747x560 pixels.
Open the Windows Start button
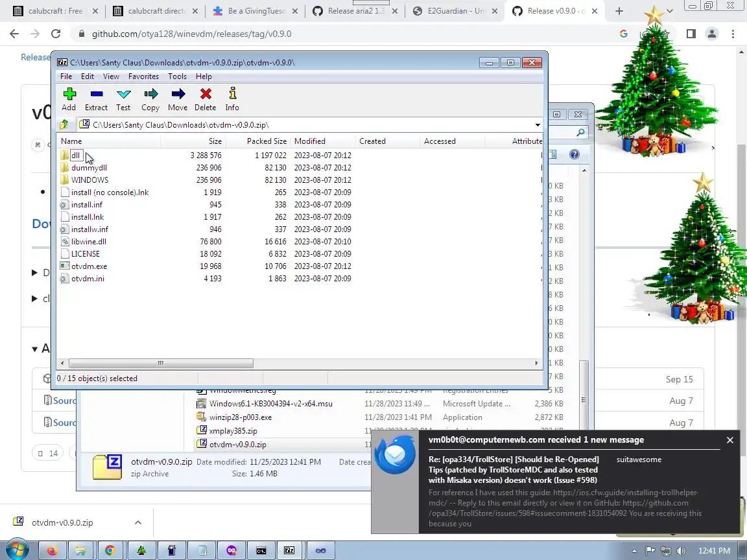pos(16,550)
